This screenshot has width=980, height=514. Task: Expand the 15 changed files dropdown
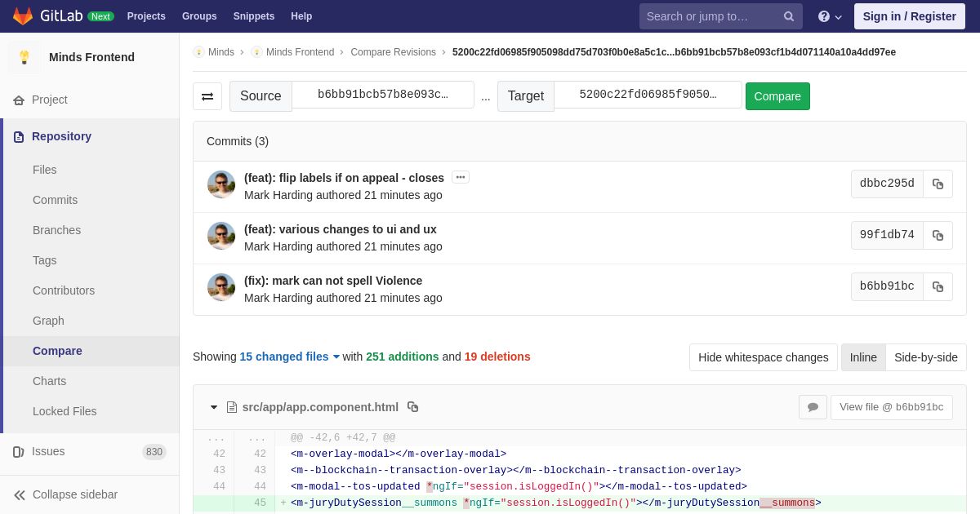[289, 357]
